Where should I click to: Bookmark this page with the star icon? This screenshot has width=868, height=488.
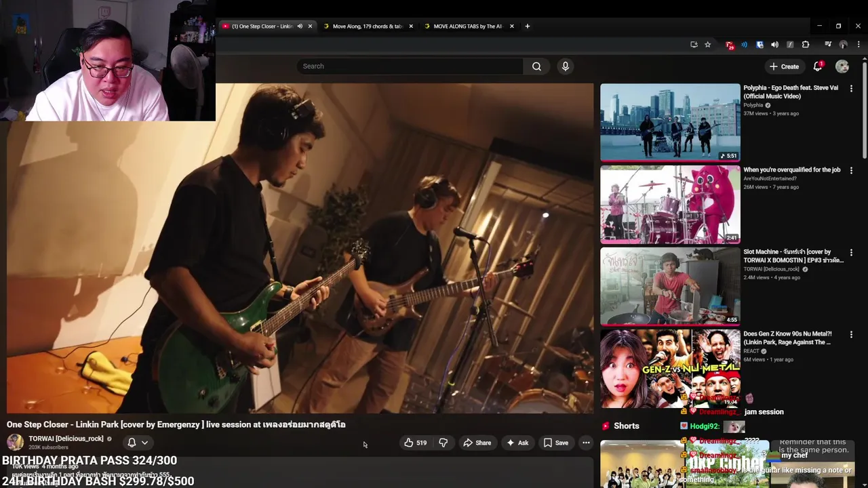coord(708,45)
